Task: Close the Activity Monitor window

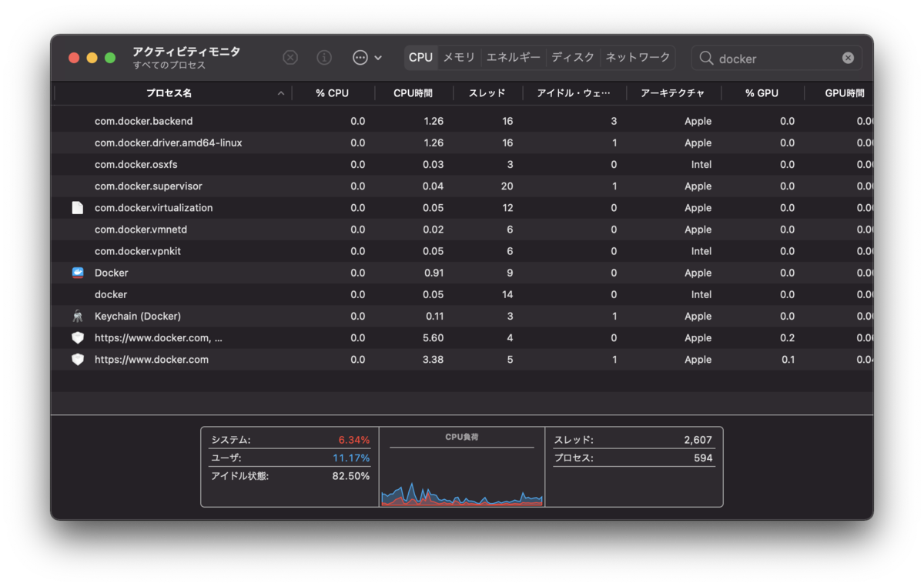Action: coord(74,58)
